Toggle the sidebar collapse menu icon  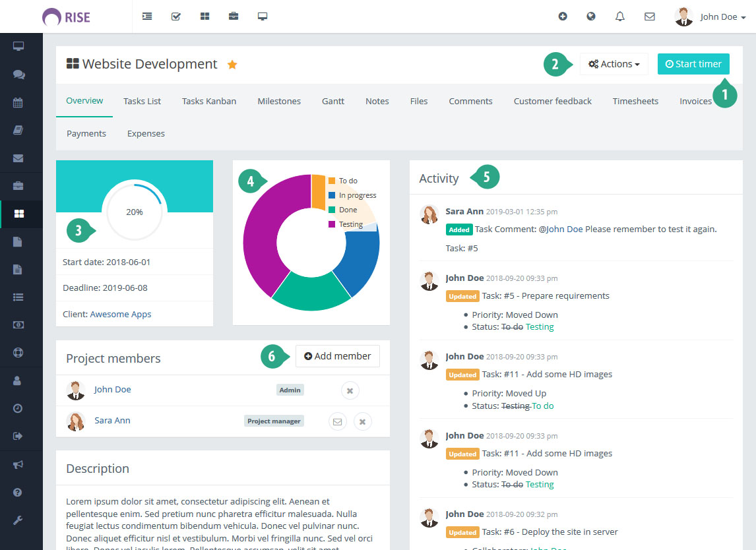147,16
